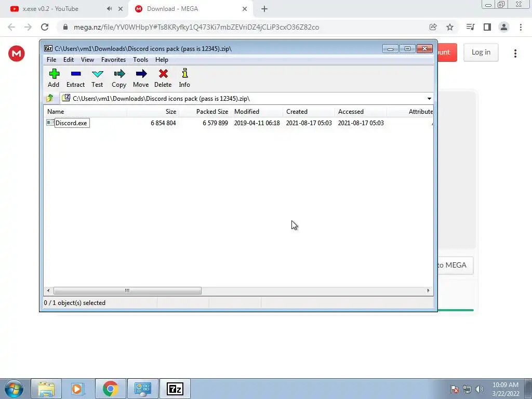Open the Tools menu

tap(140, 60)
